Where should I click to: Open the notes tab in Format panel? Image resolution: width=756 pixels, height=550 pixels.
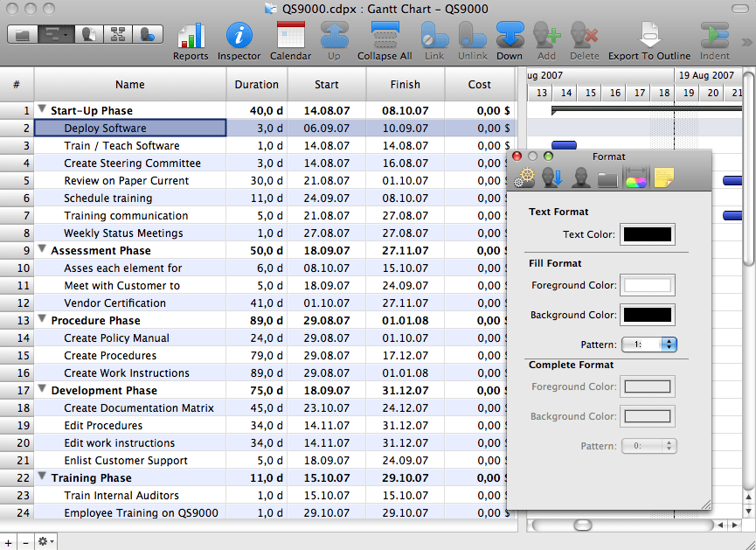tap(664, 178)
